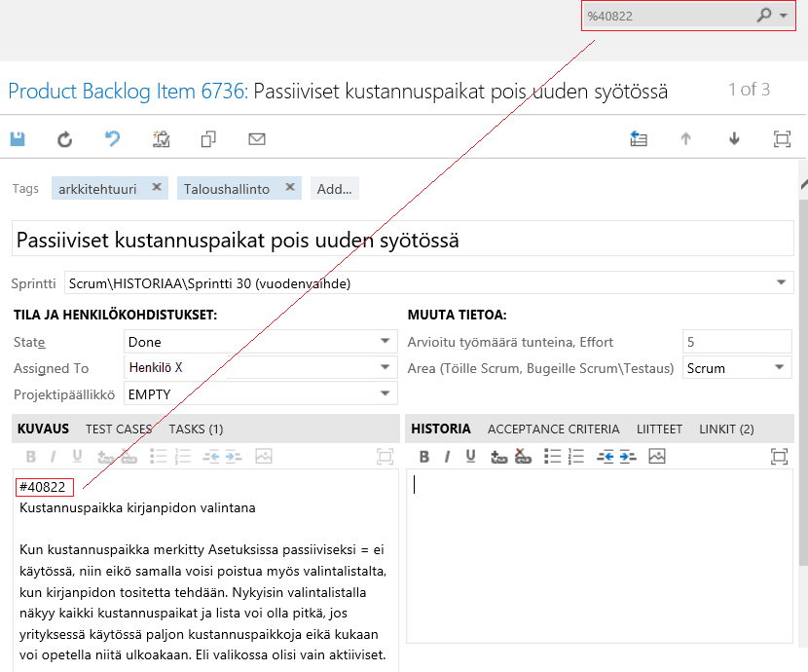Switch to the ACCEPTANCE CRITERIA tab
The image size is (808, 672).
coord(554,429)
